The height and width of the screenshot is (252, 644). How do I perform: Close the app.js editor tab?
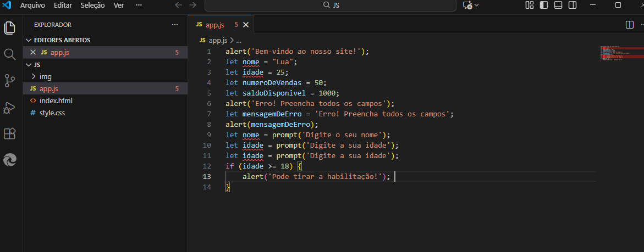(x=245, y=25)
